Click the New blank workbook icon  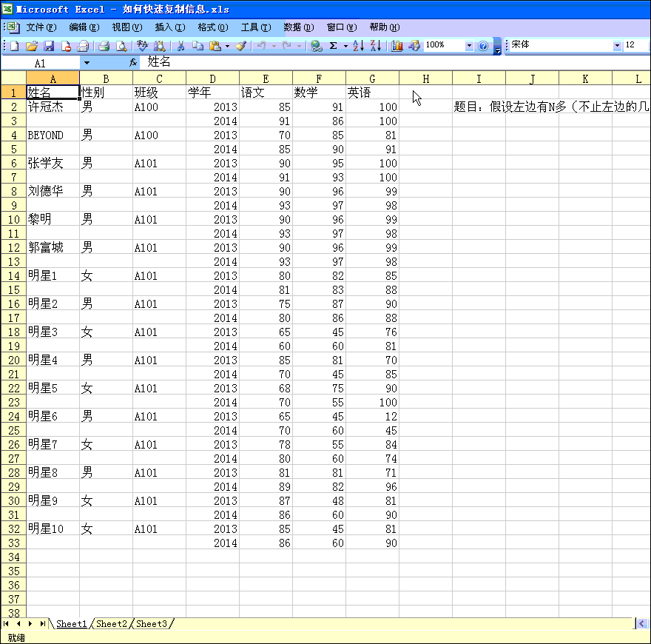pos(14,46)
